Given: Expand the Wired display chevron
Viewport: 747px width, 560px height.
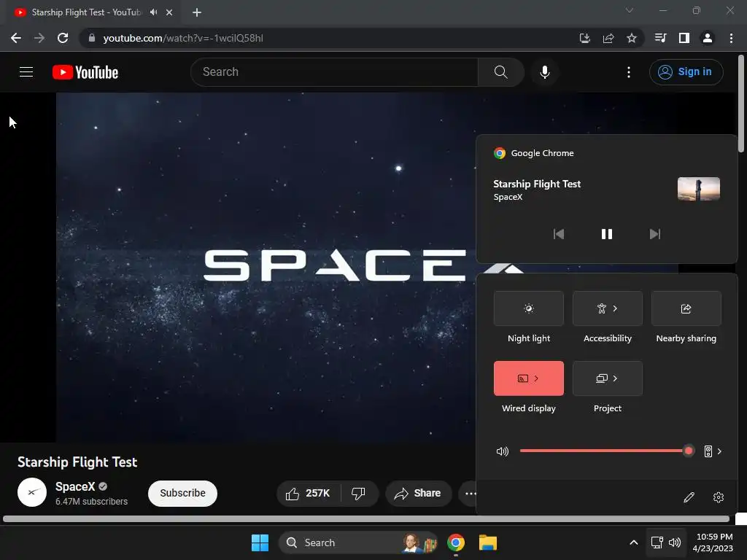Looking at the screenshot, I should point(536,378).
